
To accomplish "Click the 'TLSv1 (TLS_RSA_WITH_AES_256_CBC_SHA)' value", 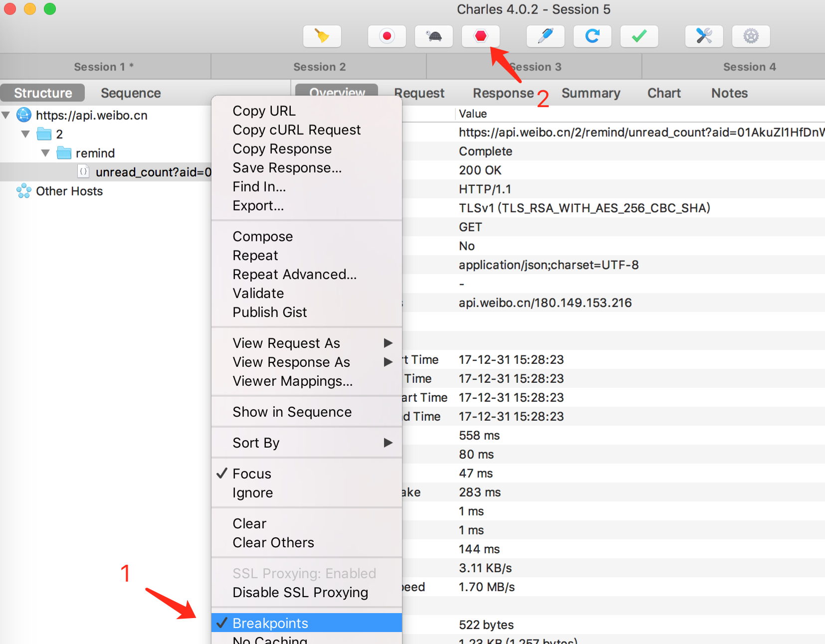I will pyautogui.click(x=585, y=208).
